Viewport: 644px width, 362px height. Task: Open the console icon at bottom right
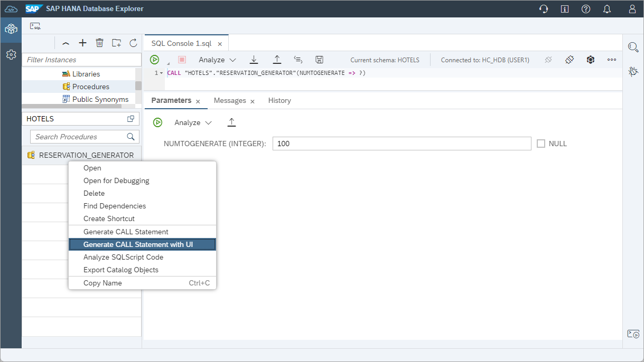[x=633, y=334]
